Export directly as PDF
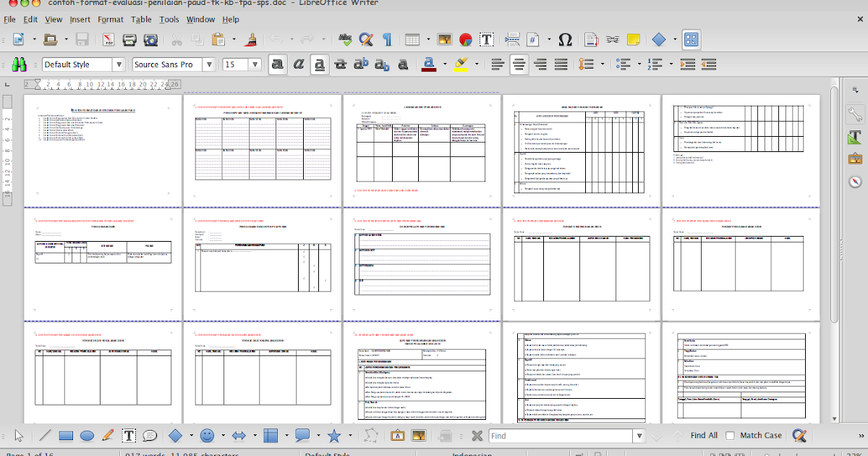 pos(109,39)
